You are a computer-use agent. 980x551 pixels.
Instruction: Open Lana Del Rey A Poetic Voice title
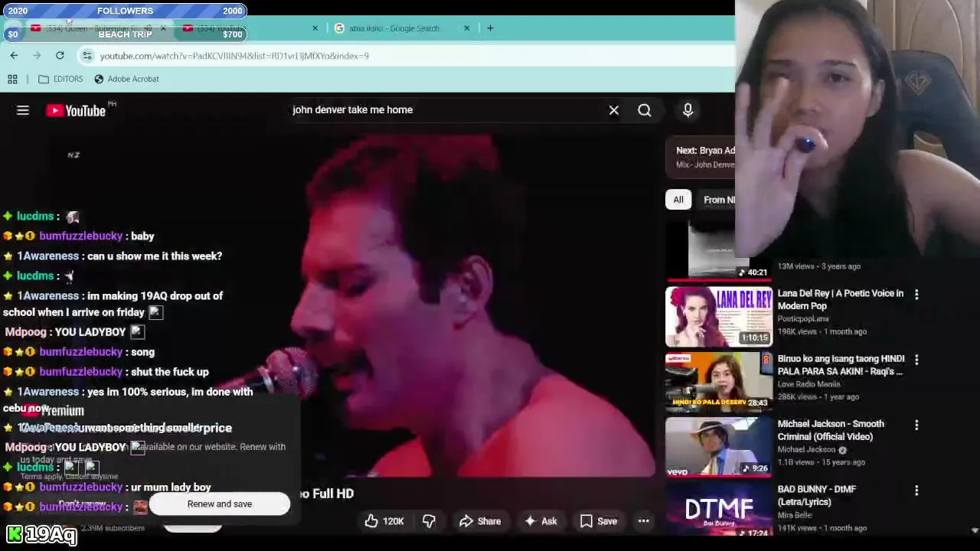(x=841, y=299)
